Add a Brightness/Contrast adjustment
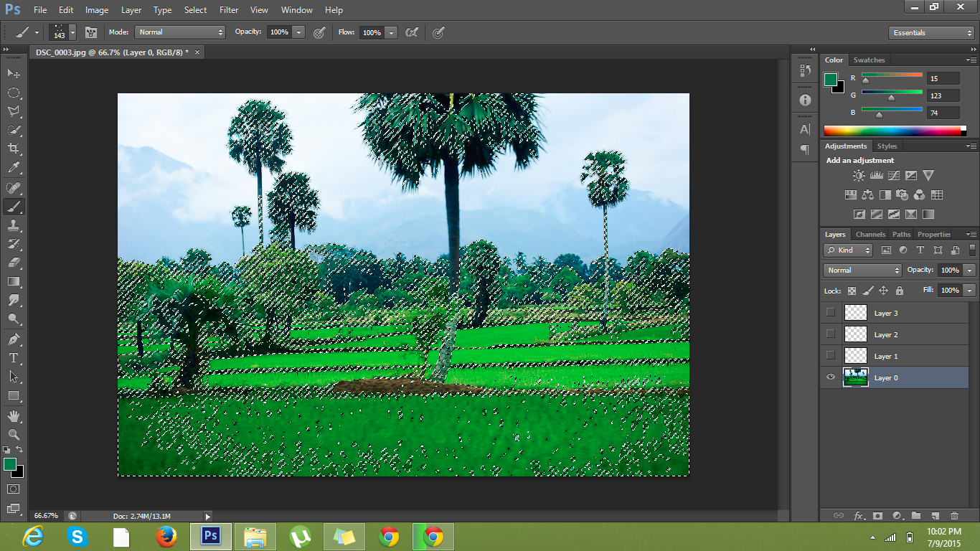The image size is (980, 551). coord(859,175)
